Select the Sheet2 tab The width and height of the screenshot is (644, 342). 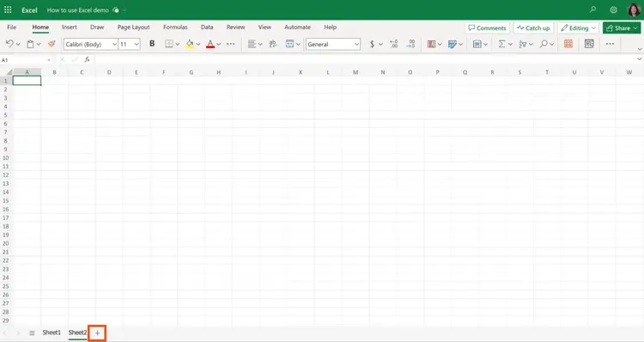(77, 333)
